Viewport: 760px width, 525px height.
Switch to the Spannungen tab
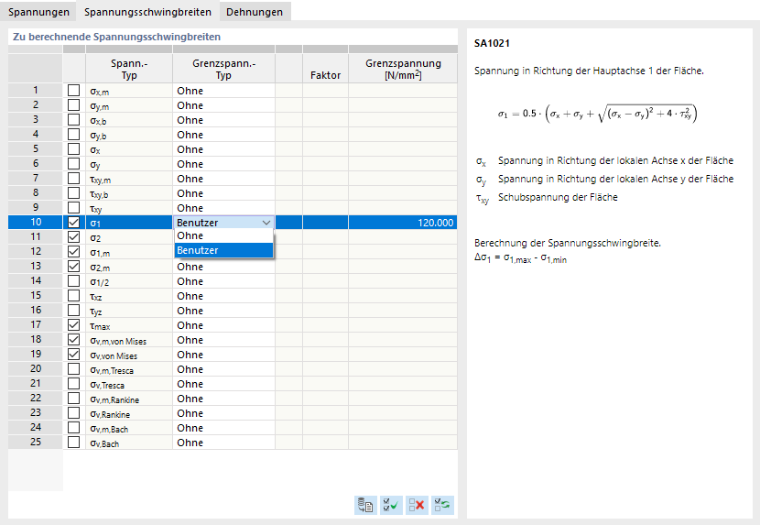click(39, 12)
